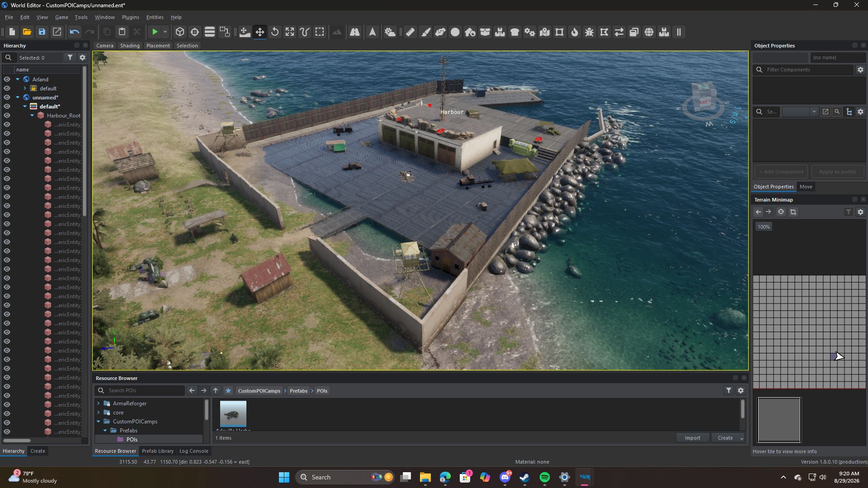The width and height of the screenshot is (868, 488).
Task: Toggle the favorites star in Resource Browser
Action: coord(228,390)
